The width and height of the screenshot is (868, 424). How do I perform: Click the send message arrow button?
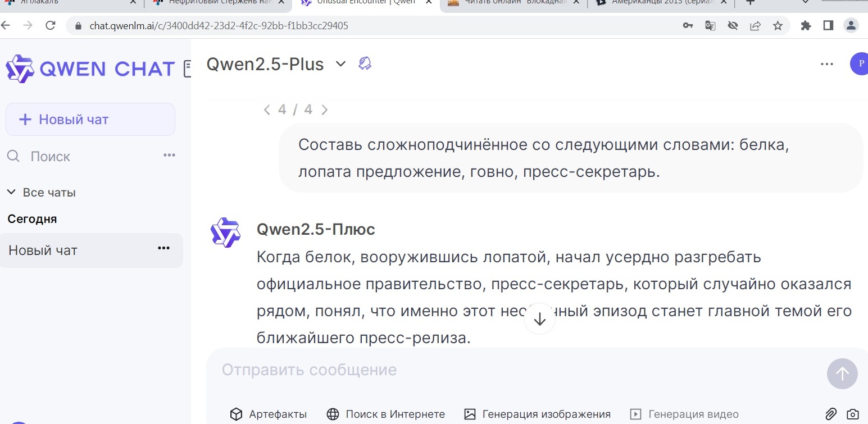click(x=842, y=373)
